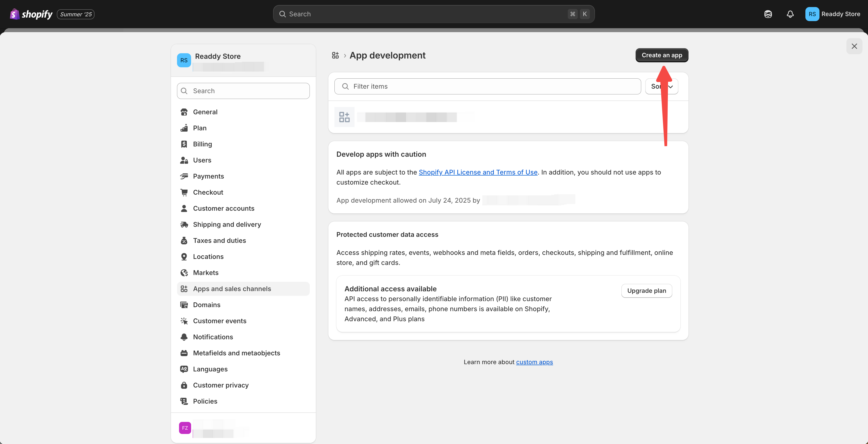Open the Sidekick assistant icon

point(768,14)
